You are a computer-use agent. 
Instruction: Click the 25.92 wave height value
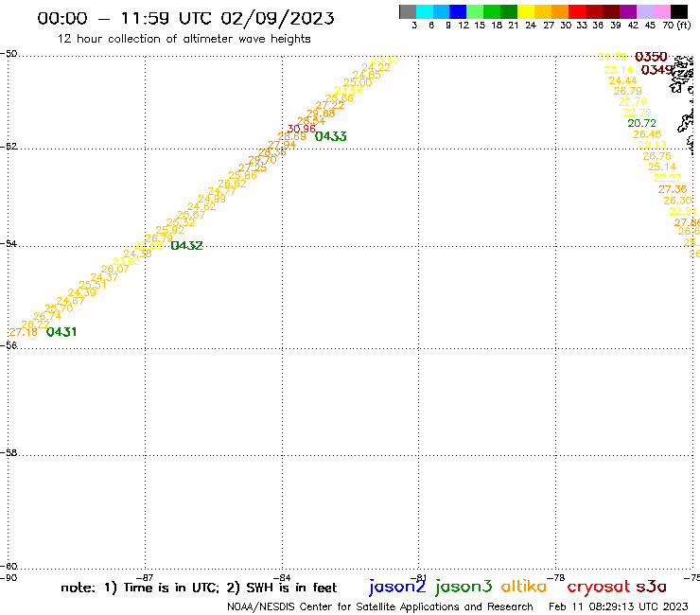tap(169, 230)
